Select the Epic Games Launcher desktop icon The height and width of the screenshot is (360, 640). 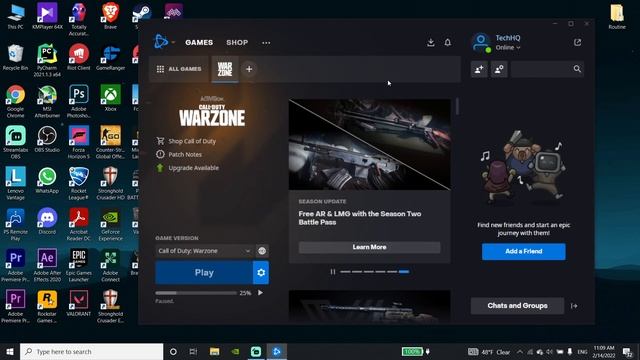click(x=78, y=265)
